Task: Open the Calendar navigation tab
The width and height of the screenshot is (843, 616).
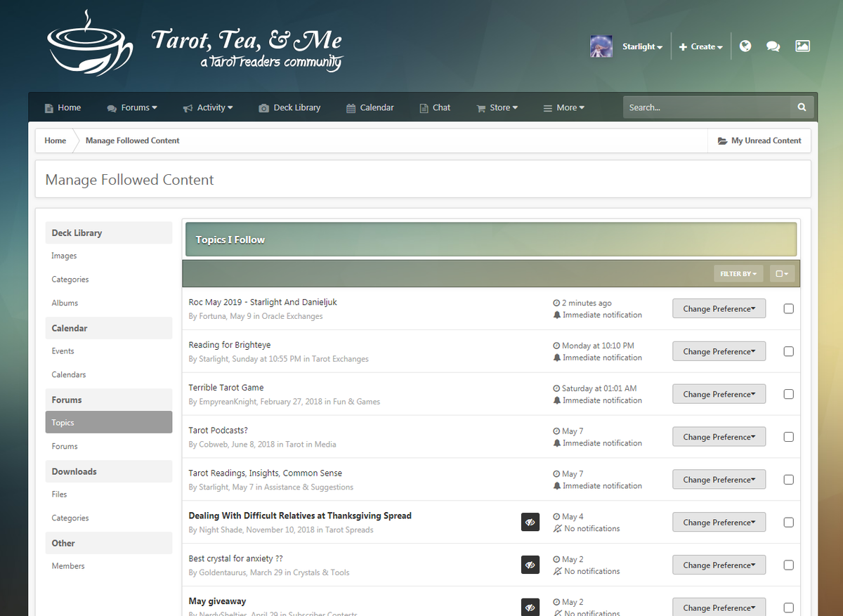Action: point(370,107)
